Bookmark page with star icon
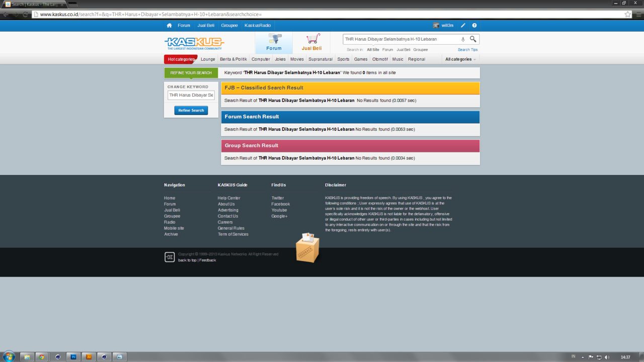 pos(627,14)
